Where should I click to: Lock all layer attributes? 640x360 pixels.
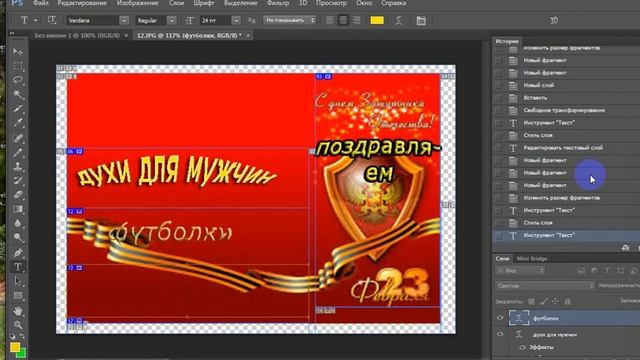point(567,301)
